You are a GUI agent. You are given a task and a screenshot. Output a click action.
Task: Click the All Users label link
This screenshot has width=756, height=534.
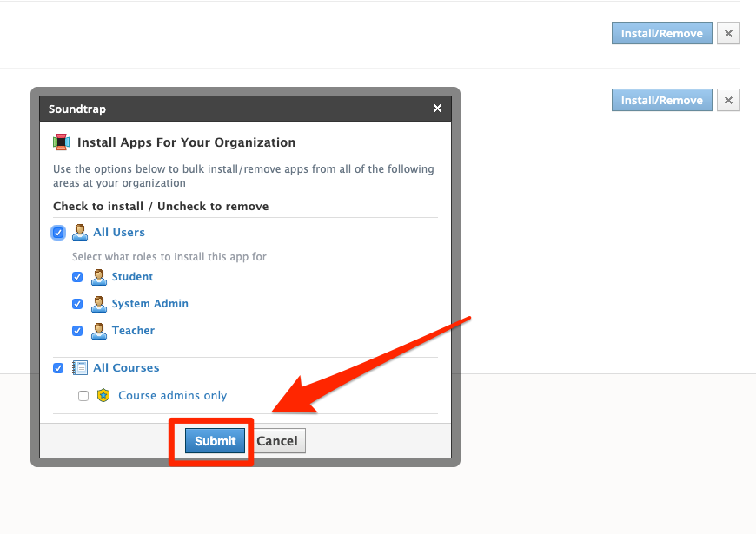click(119, 233)
